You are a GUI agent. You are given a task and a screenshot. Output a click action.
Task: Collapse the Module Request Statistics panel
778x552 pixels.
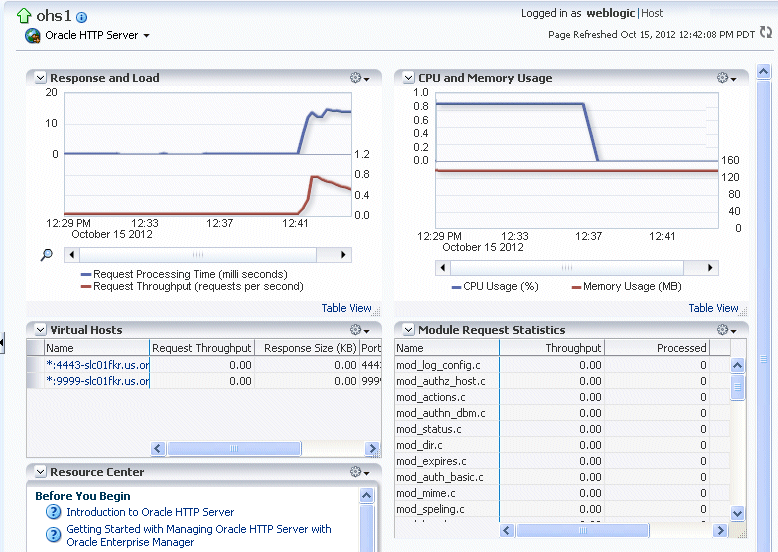408,330
